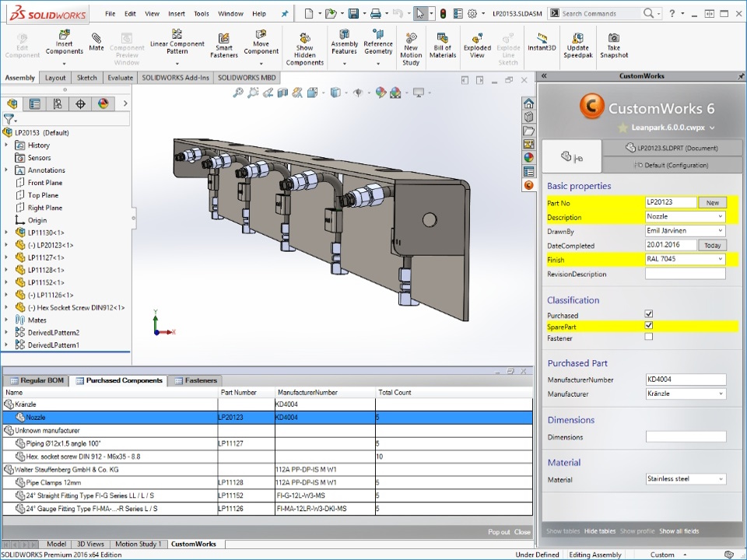Enable the Fastener checkbox

(x=648, y=338)
